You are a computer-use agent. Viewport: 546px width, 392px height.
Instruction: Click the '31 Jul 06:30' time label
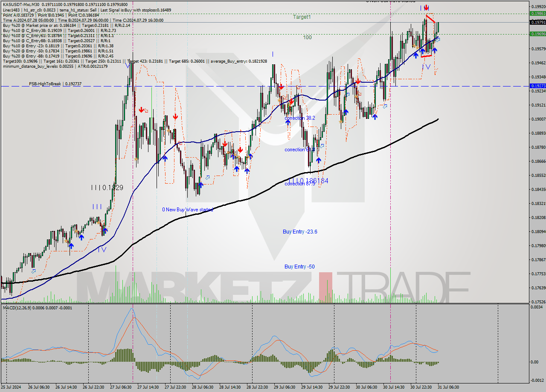[448, 387]
